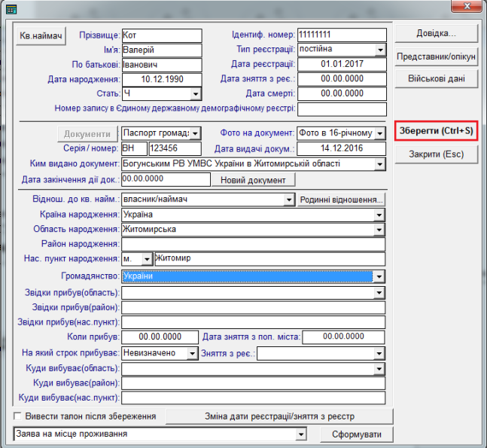Open 'Заява на місце проживання' dropdown
487x448 pixels.
(301, 434)
